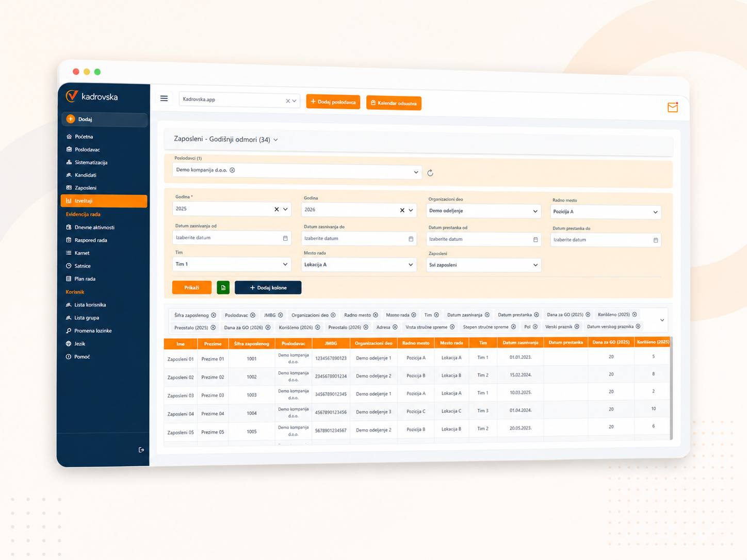Click the Dodaj button in sidebar

pyautogui.click(x=105, y=119)
